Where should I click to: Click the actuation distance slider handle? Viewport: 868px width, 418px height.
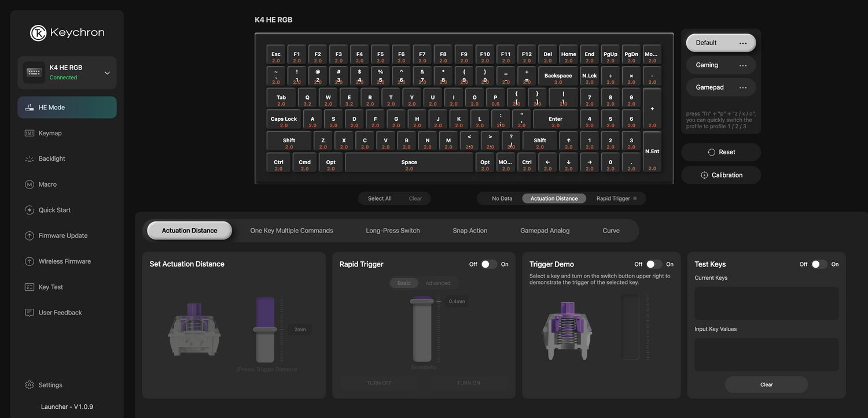pos(265,330)
